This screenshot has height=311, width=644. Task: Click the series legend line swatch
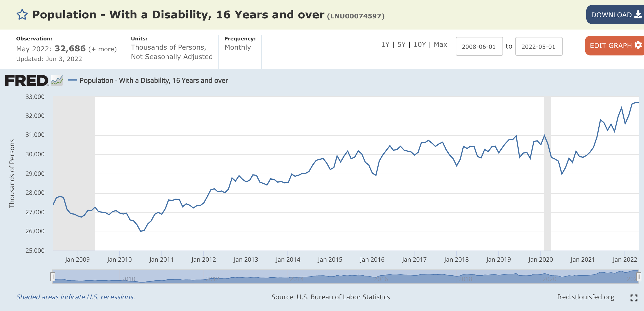[x=72, y=80]
